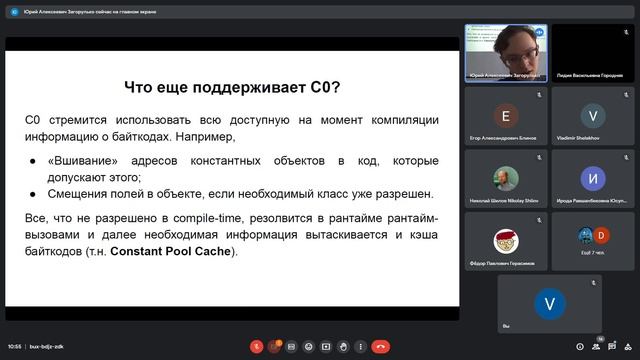The width and height of the screenshot is (640, 360).
Task: Select Николай Шилов participant tile
Action: click(506, 179)
